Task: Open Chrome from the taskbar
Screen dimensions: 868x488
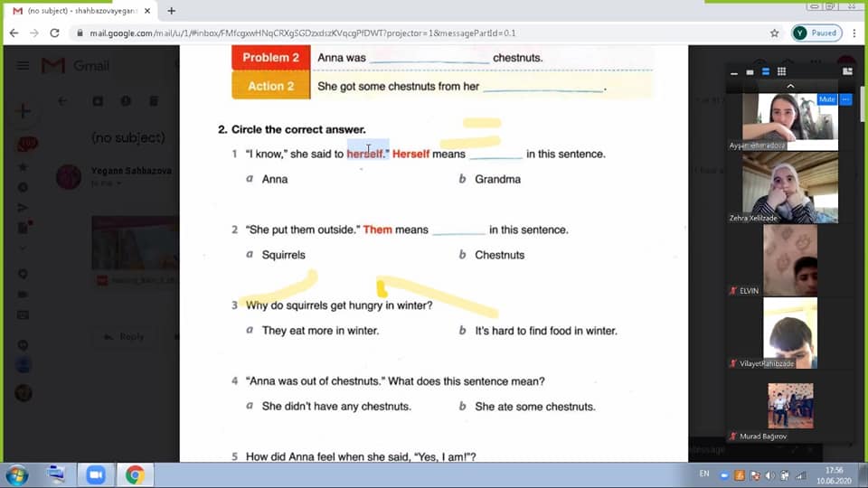Action: (x=135, y=475)
